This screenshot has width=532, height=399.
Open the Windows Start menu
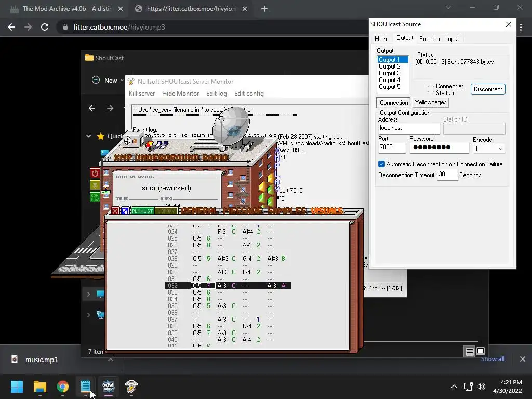tap(17, 387)
